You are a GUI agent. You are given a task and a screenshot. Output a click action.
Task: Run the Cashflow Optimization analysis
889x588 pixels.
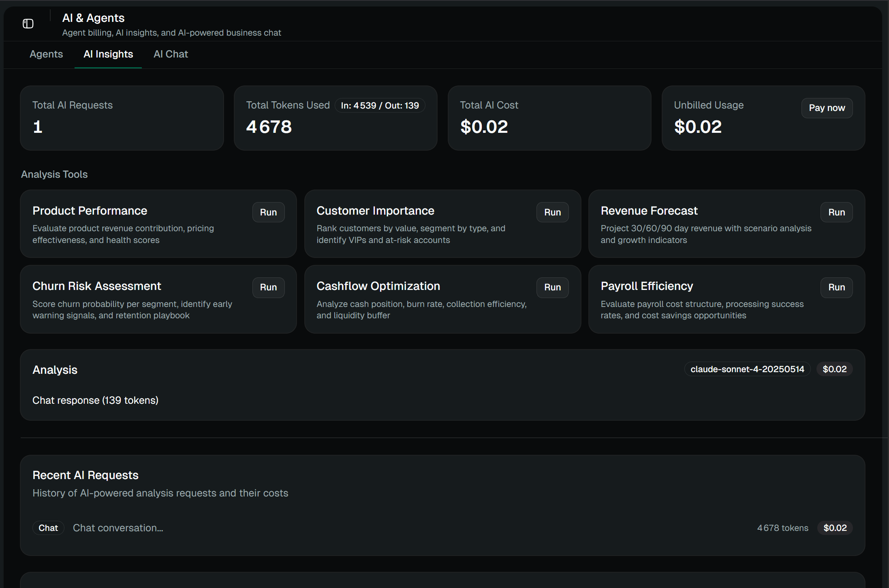point(552,288)
